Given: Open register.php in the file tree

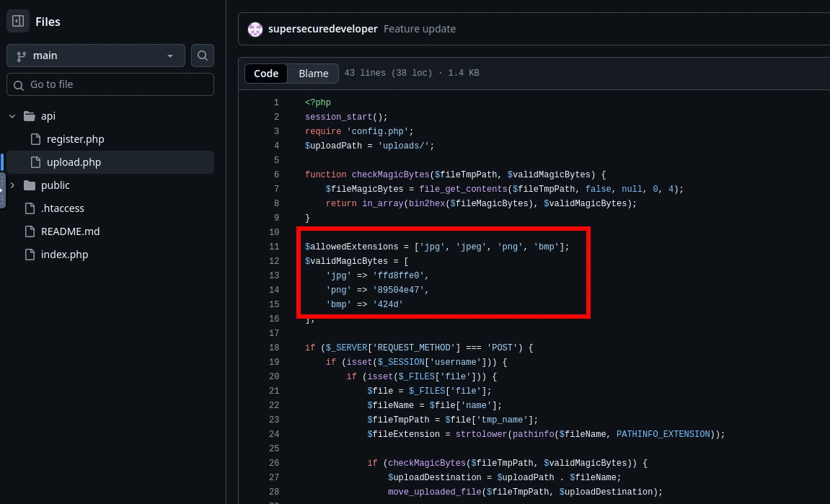Looking at the screenshot, I should point(76,139).
